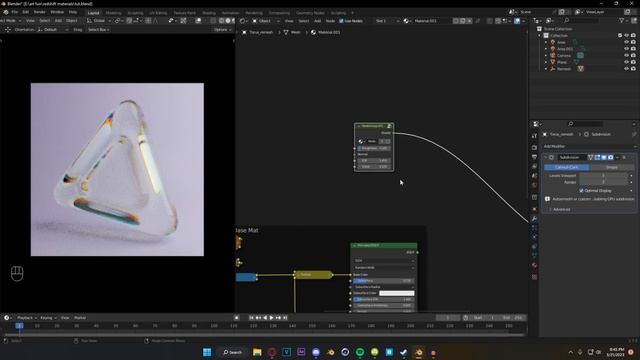The image size is (640, 360).
Task: Open the viewport Options dropdown
Action: (x=222, y=30)
